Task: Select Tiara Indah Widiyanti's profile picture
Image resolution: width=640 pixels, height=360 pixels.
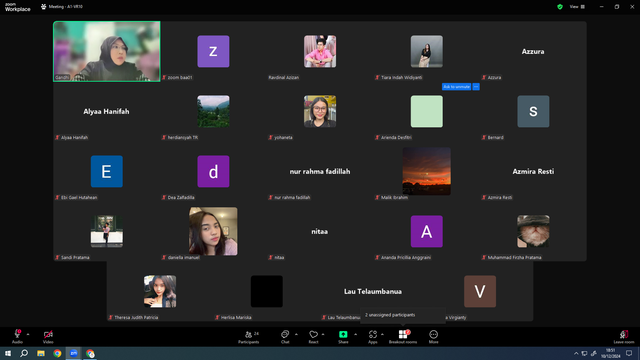Action: [427, 51]
